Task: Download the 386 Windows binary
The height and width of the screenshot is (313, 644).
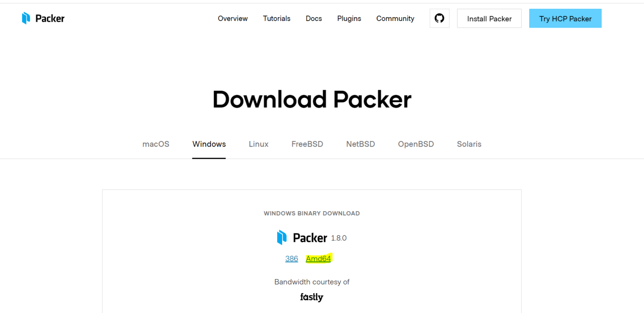Action: pyautogui.click(x=291, y=259)
